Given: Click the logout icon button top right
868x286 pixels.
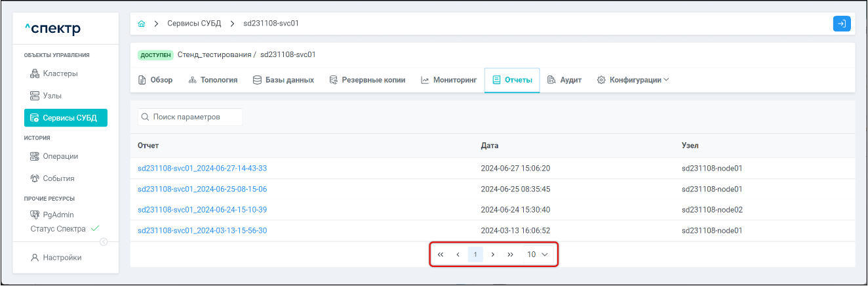Looking at the screenshot, I should point(842,24).
